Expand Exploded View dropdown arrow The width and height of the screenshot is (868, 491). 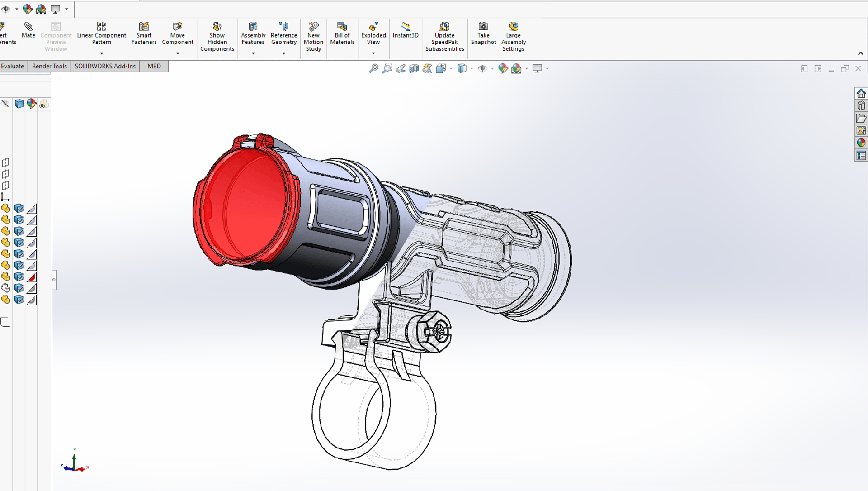coord(373,54)
